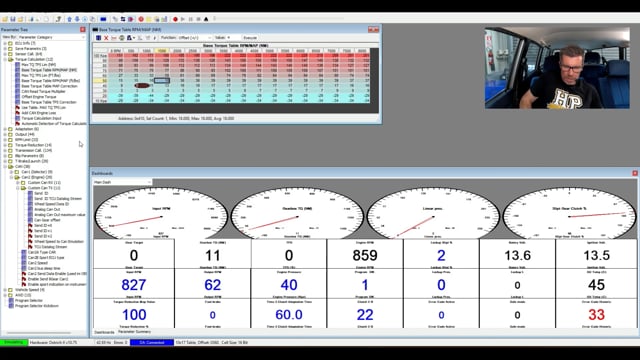Switch to the Parameter Summary tab
This screenshot has height=360, width=640.
pos(134,332)
